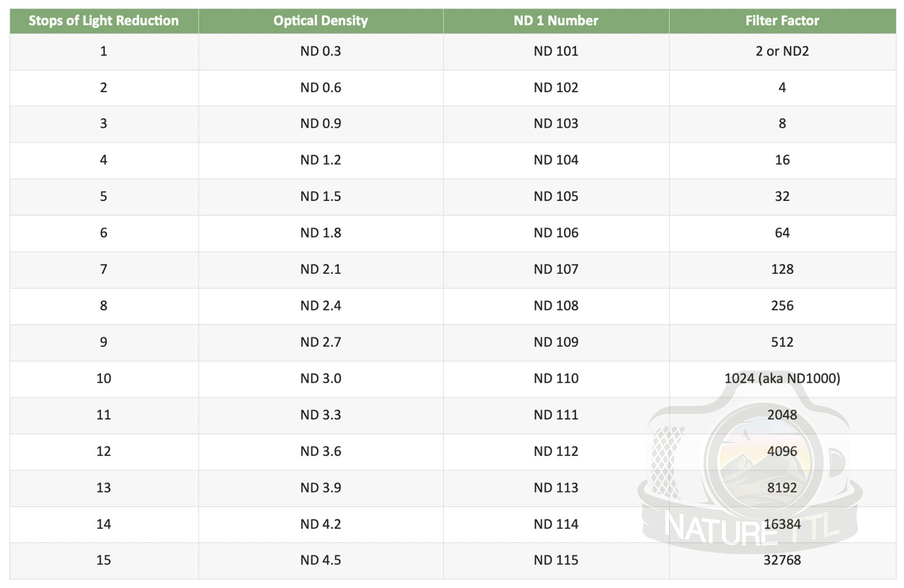Select the ND 115 cell
This screenshot has width=904, height=588.
(x=556, y=560)
